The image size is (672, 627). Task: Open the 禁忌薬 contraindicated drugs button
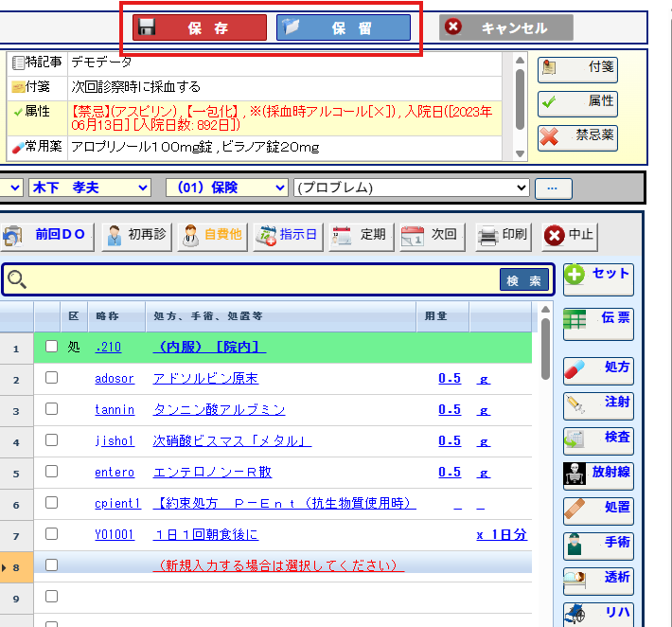tap(577, 137)
